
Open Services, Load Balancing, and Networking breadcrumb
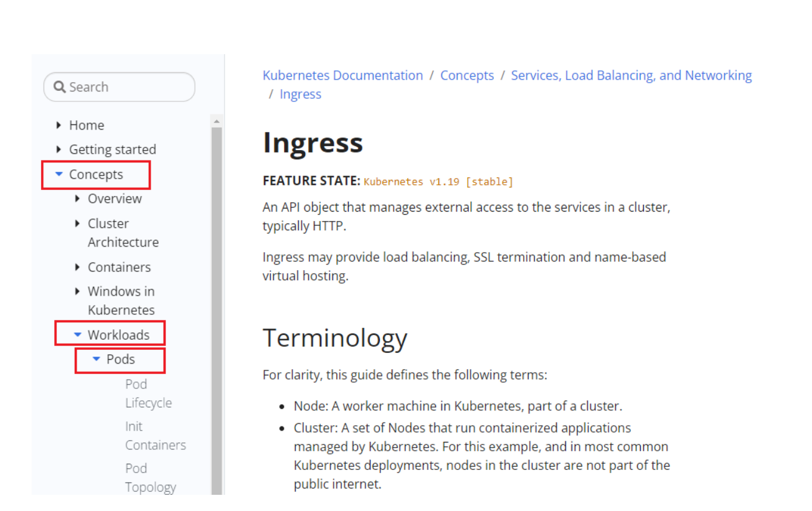(631, 75)
